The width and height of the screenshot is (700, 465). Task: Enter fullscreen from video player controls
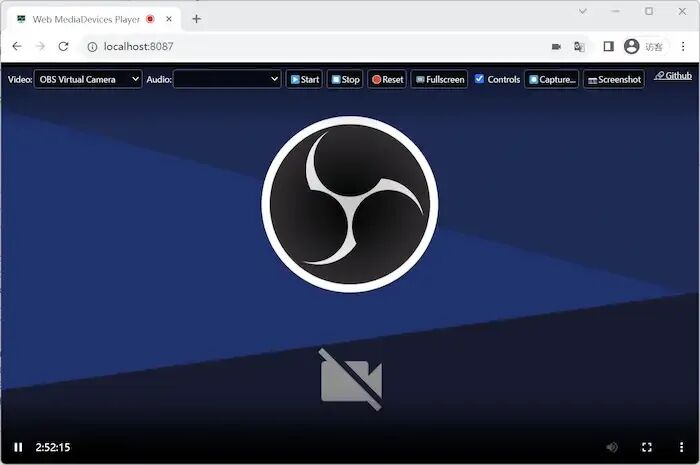(x=646, y=447)
